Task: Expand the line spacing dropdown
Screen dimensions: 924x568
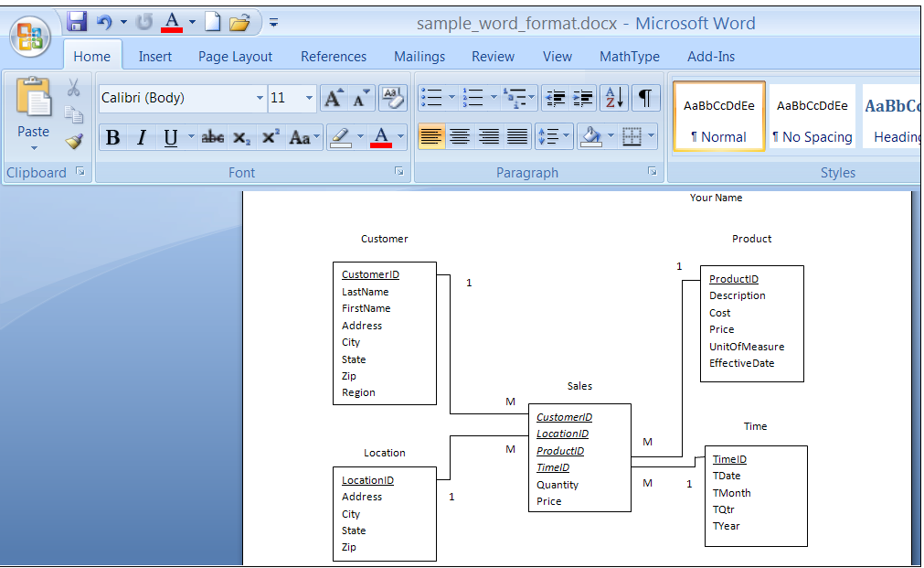Action: pyautogui.click(x=567, y=137)
